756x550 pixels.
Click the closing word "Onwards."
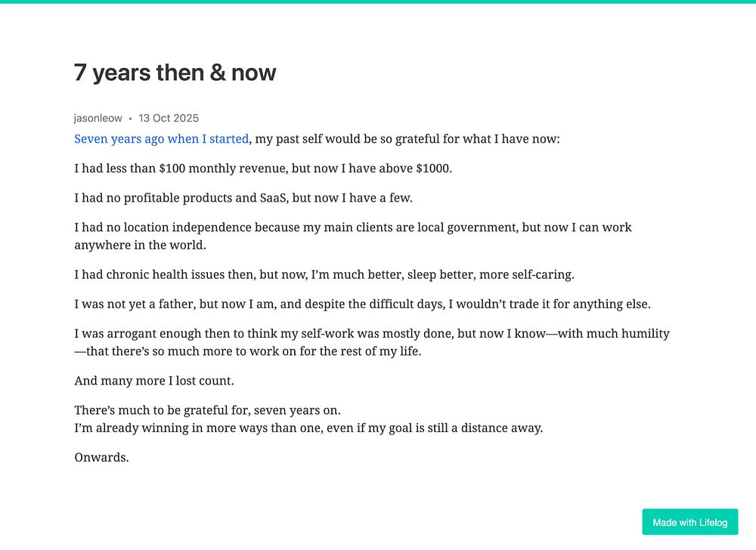(102, 458)
